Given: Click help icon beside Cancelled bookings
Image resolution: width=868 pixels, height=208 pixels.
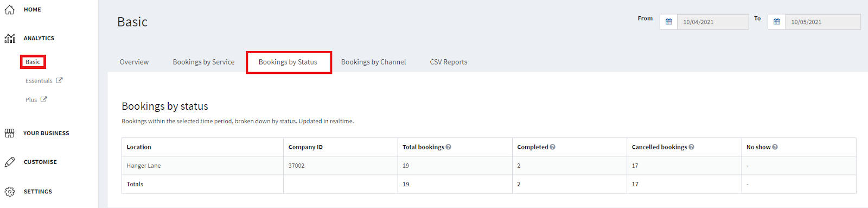Looking at the screenshot, I should click(x=691, y=147).
